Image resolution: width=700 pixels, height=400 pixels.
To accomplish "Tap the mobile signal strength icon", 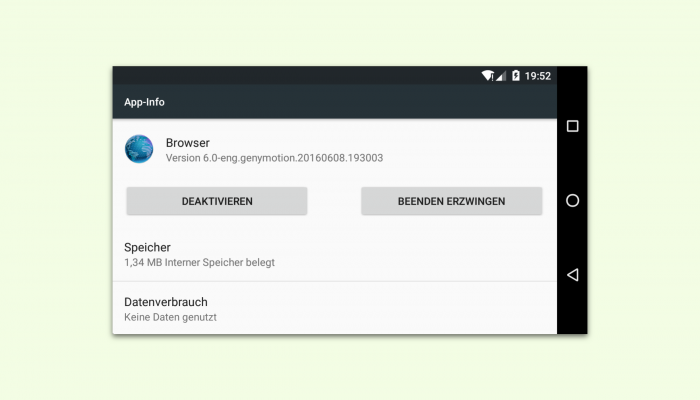I will pos(501,76).
